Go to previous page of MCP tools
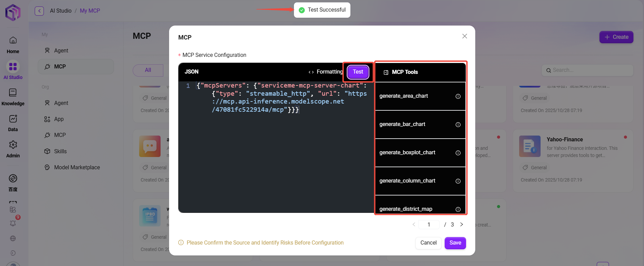This screenshot has width=644, height=266. click(x=414, y=224)
